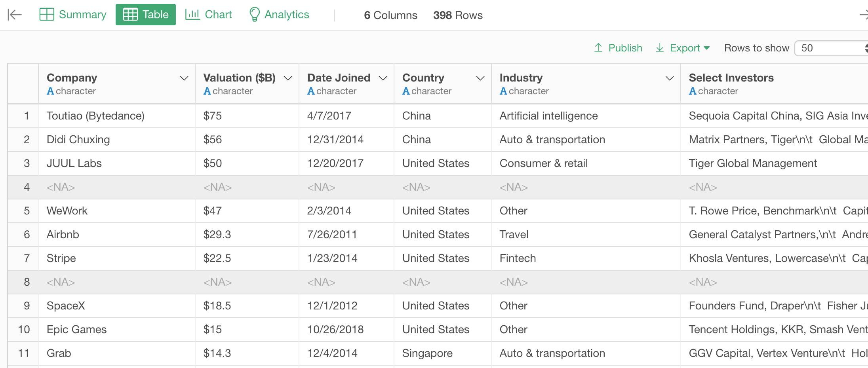Click the Publish upload arrow icon

pyautogui.click(x=598, y=48)
